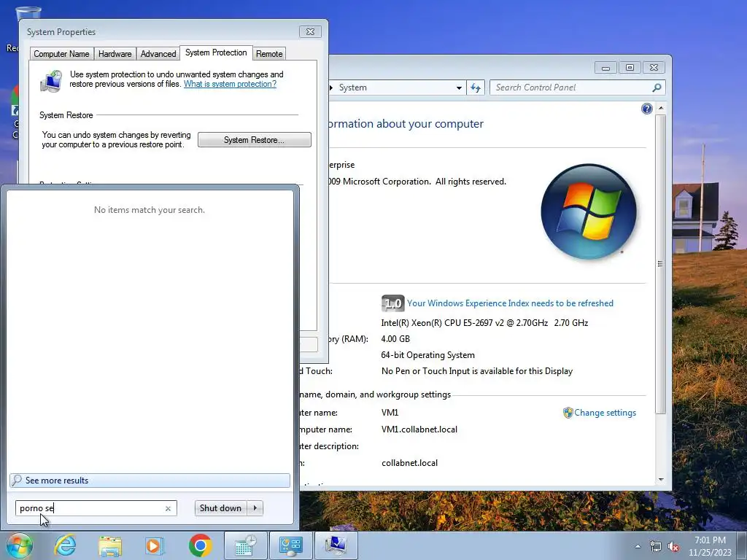The image size is (747, 560).
Task: Expand the address bar history dropdown
Action: [459, 87]
